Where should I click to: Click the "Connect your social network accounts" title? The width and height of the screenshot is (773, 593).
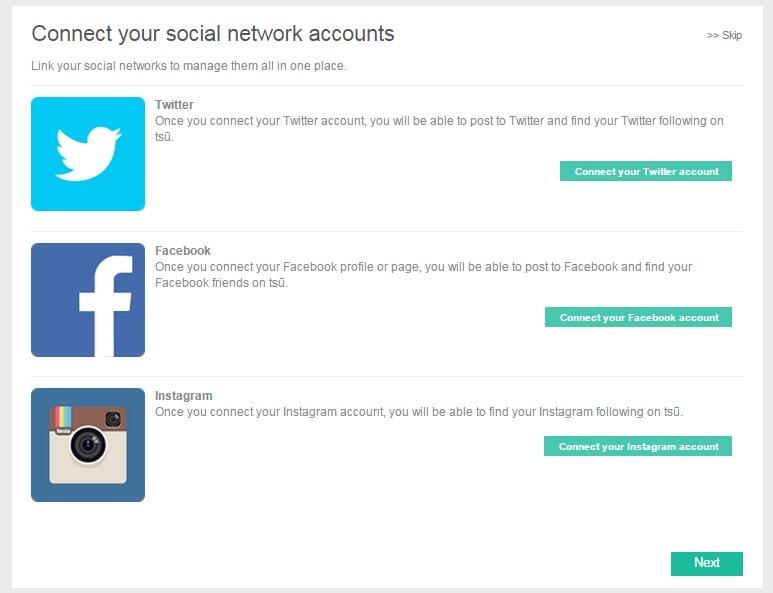coord(213,34)
